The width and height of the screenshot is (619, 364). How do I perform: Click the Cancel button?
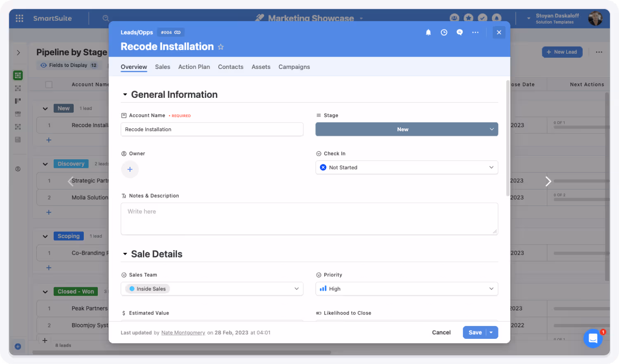[x=441, y=332]
